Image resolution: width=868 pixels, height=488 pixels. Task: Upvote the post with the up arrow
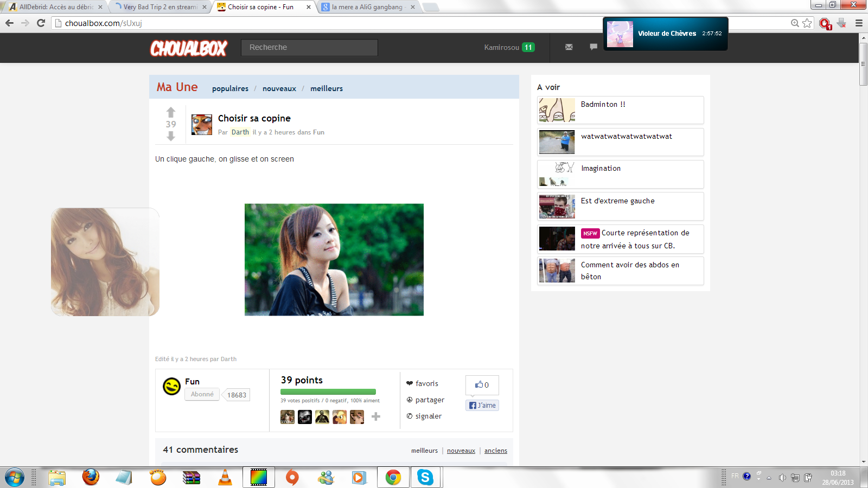(171, 112)
